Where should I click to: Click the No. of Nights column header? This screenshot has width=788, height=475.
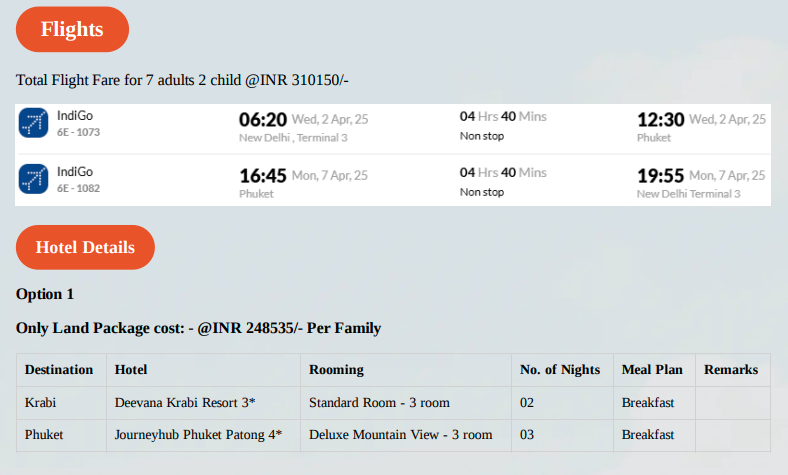[560, 370]
